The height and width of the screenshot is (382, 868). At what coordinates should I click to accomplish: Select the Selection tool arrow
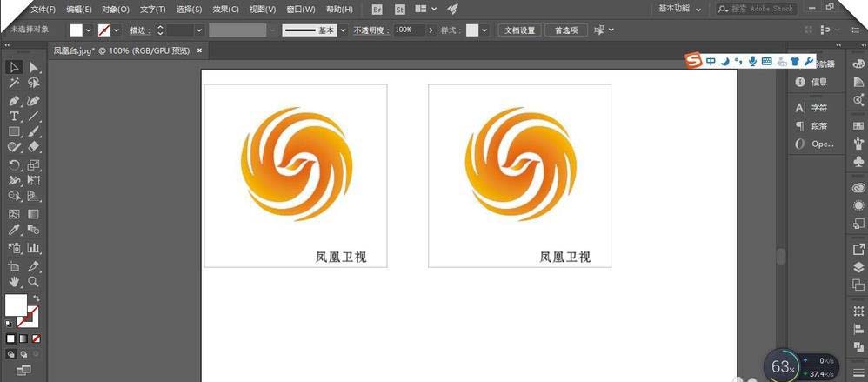14,67
